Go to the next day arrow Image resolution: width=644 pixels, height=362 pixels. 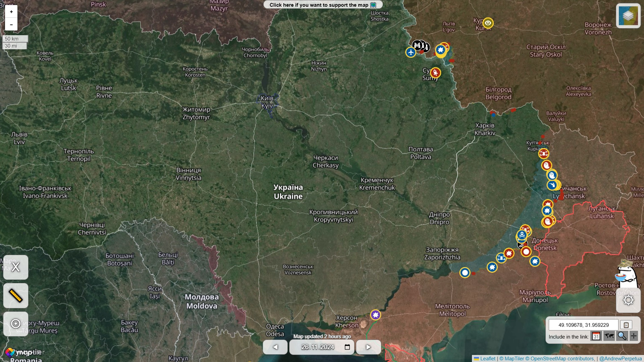[368, 347]
